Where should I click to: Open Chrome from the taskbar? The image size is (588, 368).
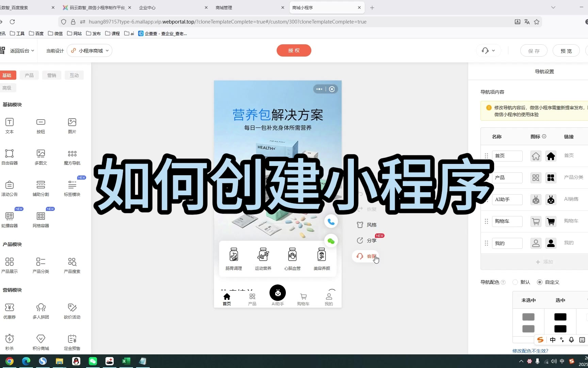point(10,361)
